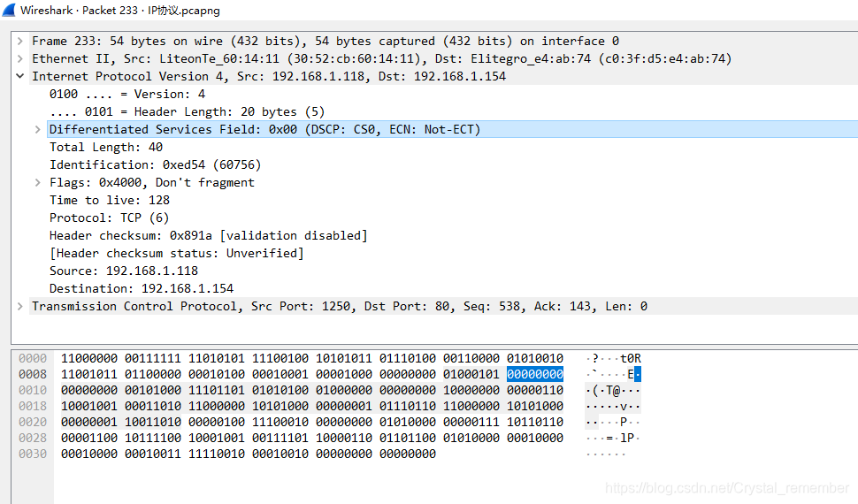
Task: Expand the Transmission Control Protocol row
Action: (x=20, y=307)
